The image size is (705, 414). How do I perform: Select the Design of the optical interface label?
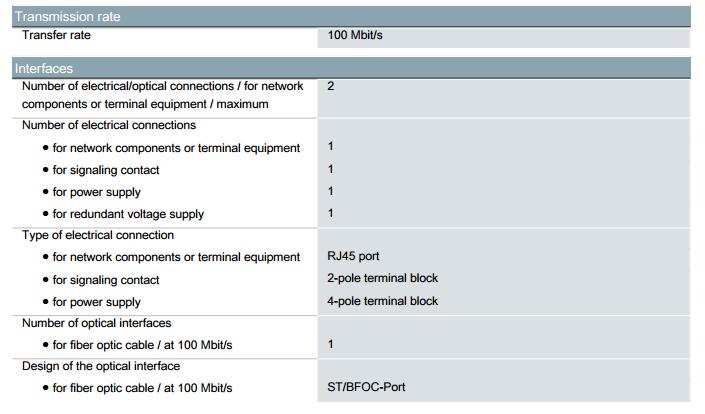(101, 366)
